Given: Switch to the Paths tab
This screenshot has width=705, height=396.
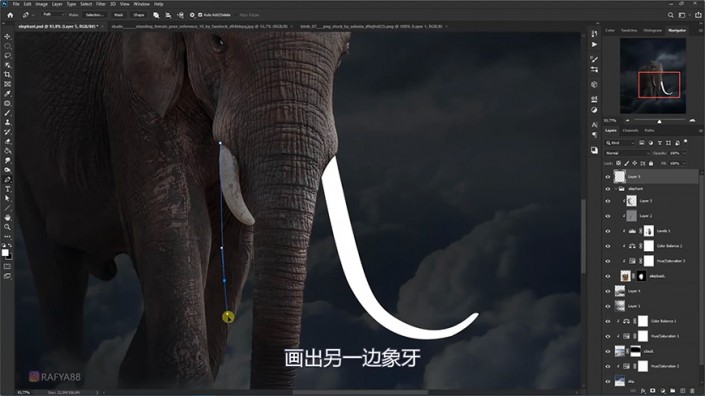Looking at the screenshot, I should pos(649,131).
